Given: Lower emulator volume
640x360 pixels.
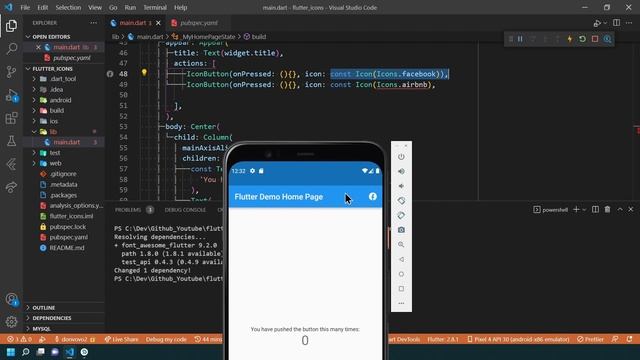Looking at the screenshot, I should (x=401, y=186).
